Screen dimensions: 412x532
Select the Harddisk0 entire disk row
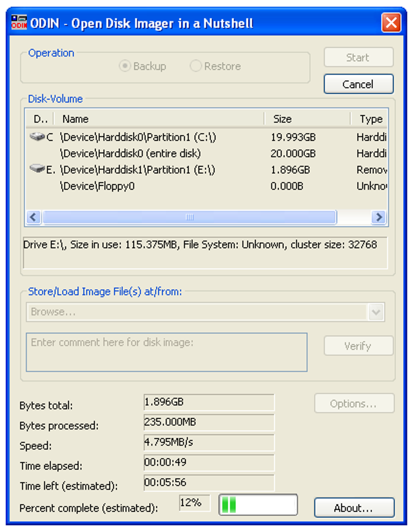coord(130,154)
